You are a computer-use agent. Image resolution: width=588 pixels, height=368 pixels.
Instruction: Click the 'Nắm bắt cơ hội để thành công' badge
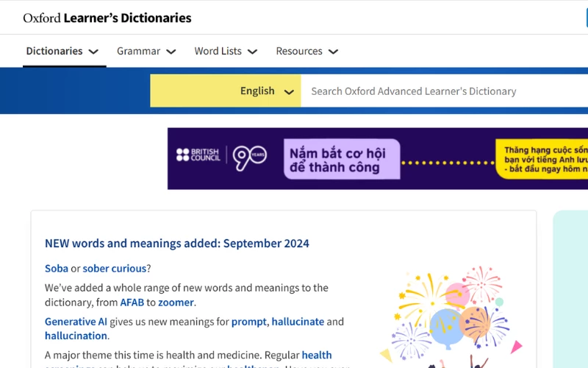(x=342, y=159)
